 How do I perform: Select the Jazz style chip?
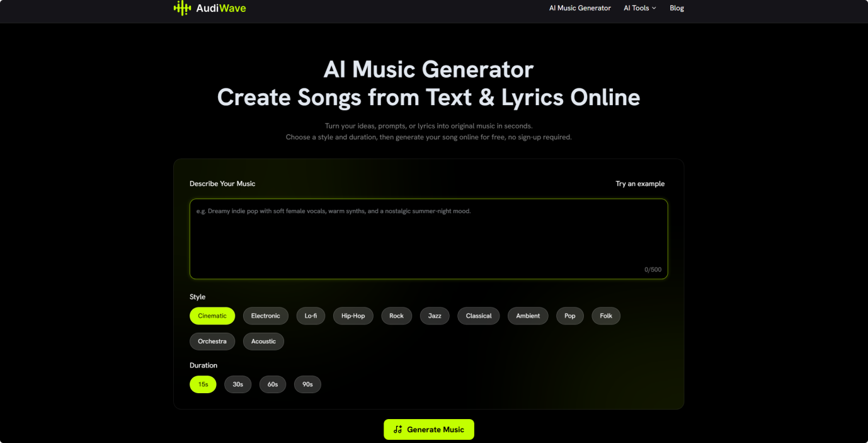coord(435,316)
